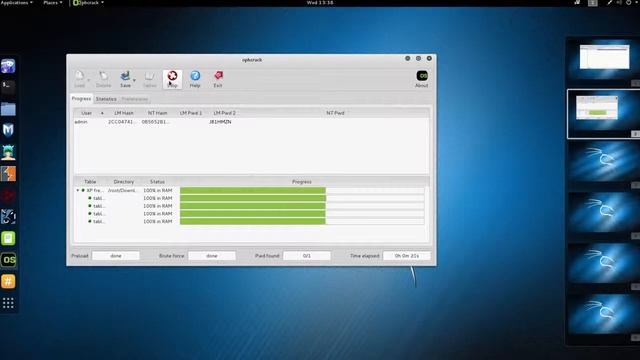640x360 pixels.
Task: Collapse the XP free table group
Action: click(78, 190)
